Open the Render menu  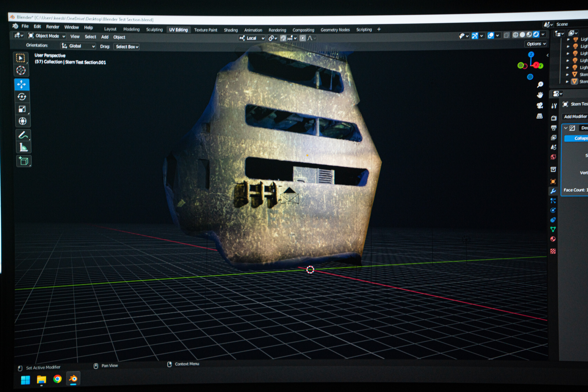click(x=53, y=27)
